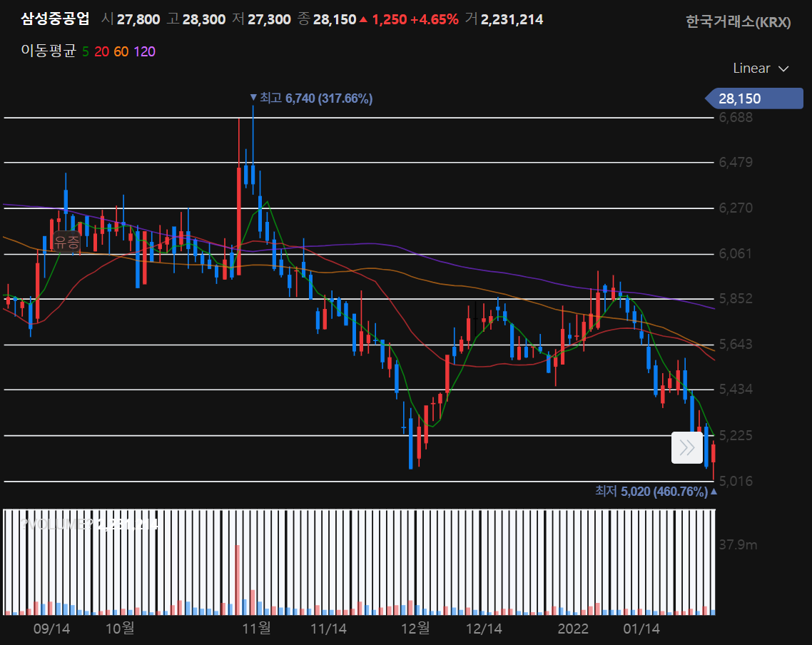Toggle the 20-day moving average line
The image size is (812, 645).
pyautogui.click(x=101, y=51)
